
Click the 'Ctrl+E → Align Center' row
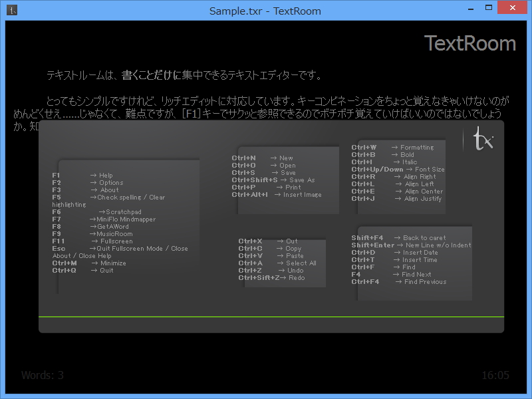(397, 192)
